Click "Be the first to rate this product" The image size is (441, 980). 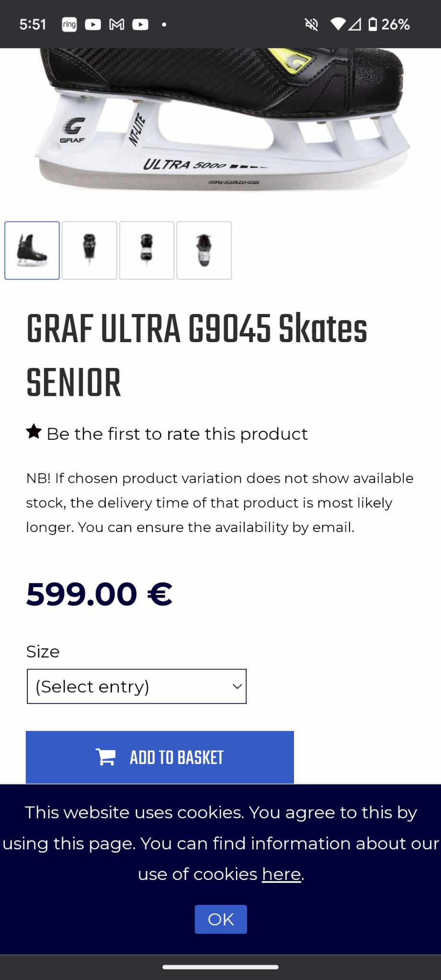click(177, 434)
